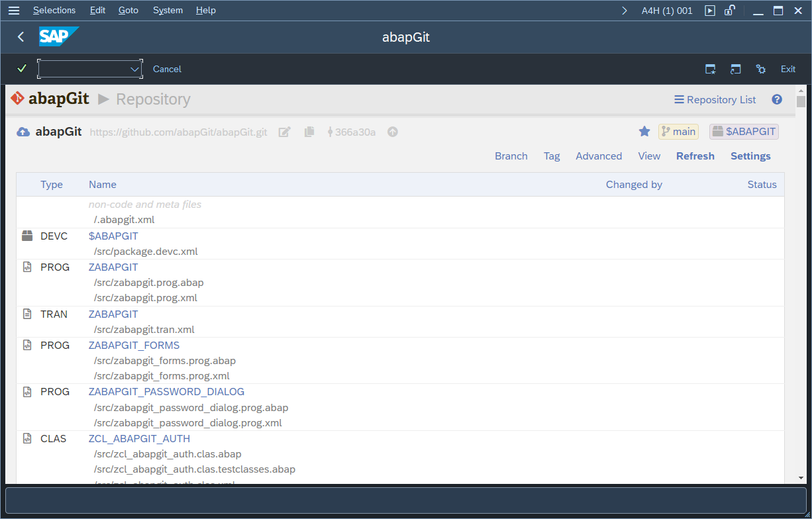Refresh the repository
The image size is (812, 519).
(695, 156)
